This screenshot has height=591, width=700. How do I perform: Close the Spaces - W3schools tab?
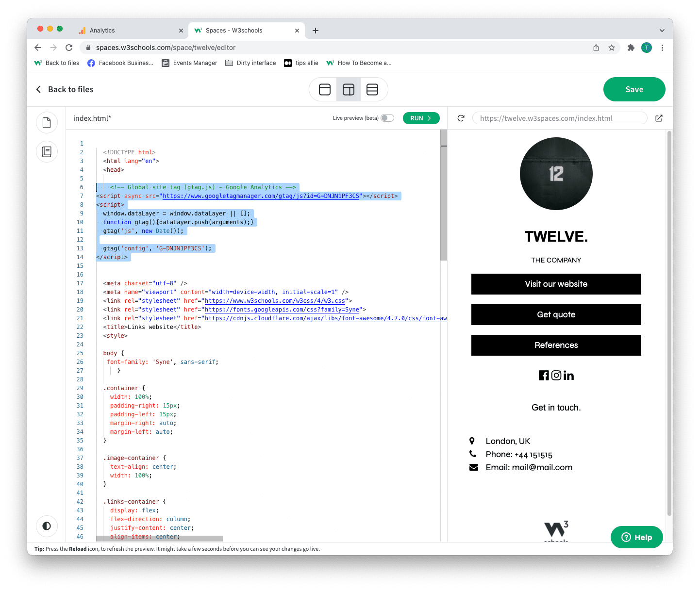click(297, 31)
